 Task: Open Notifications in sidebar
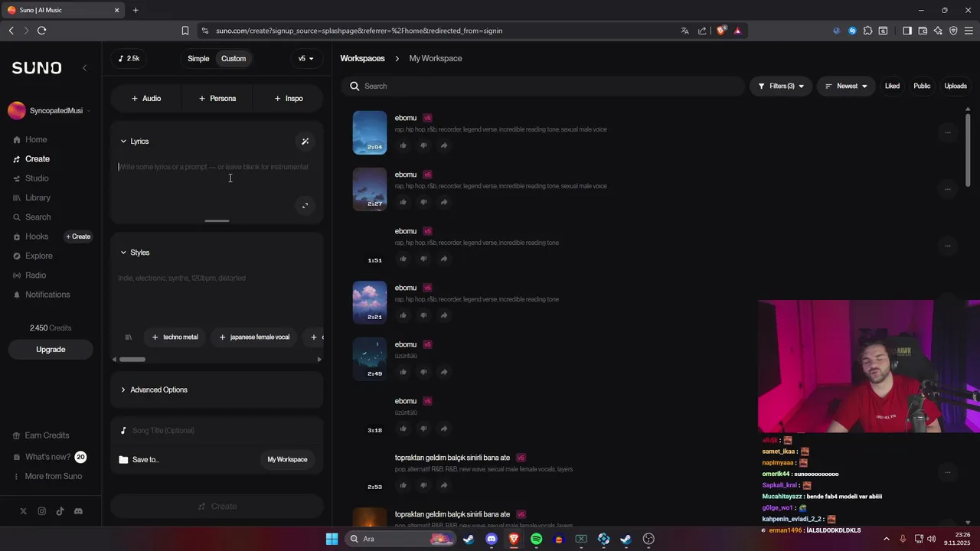click(x=42, y=295)
